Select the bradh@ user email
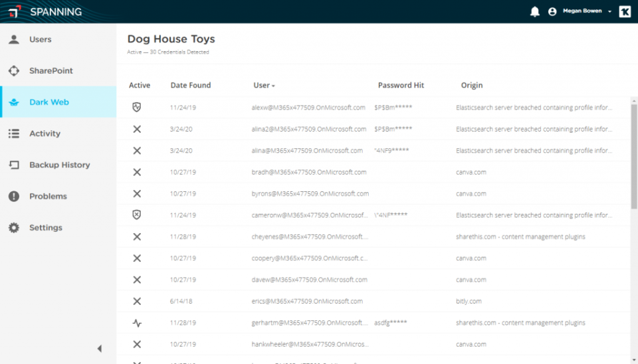This screenshot has width=638, height=364. (309, 172)
